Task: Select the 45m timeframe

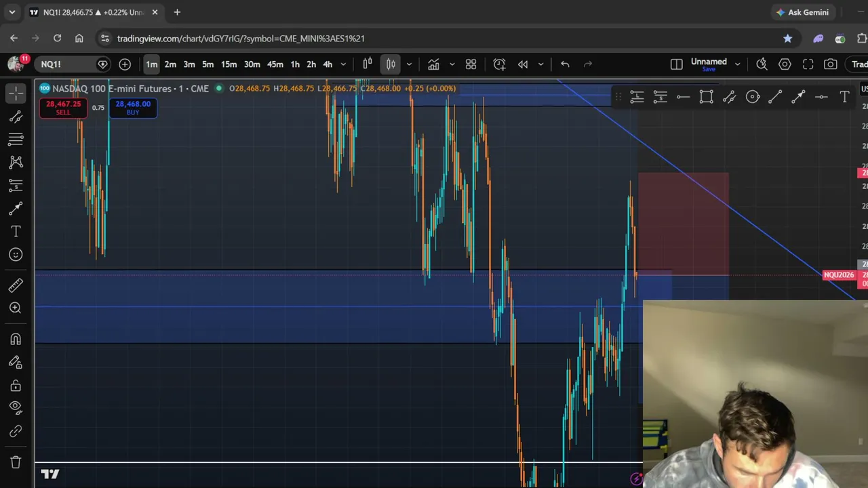Action: tap(275, 64)
